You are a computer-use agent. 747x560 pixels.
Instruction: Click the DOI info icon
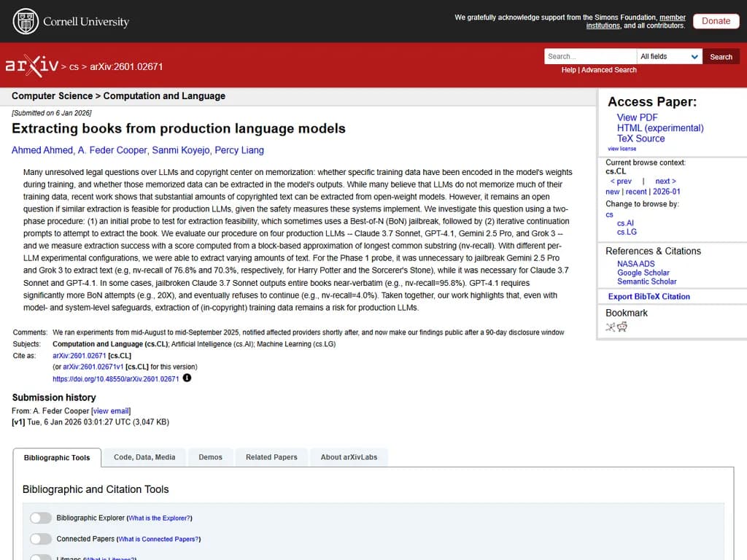pos(187,378)
